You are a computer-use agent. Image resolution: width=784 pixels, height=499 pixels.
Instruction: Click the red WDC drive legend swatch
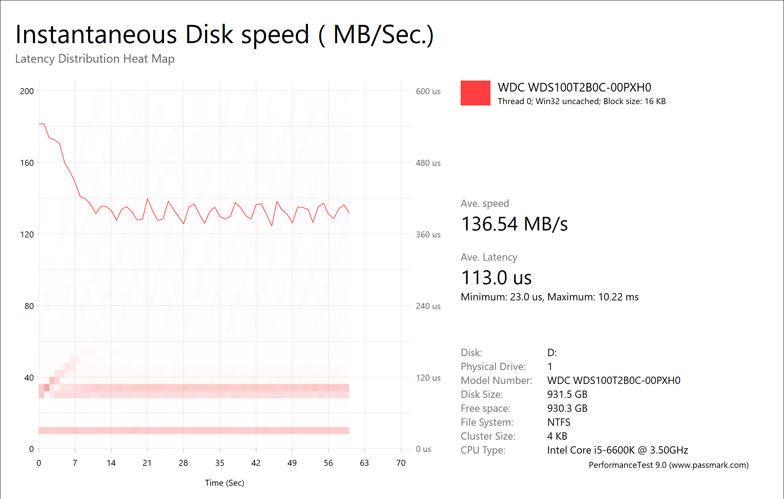[x=475, y=92]
